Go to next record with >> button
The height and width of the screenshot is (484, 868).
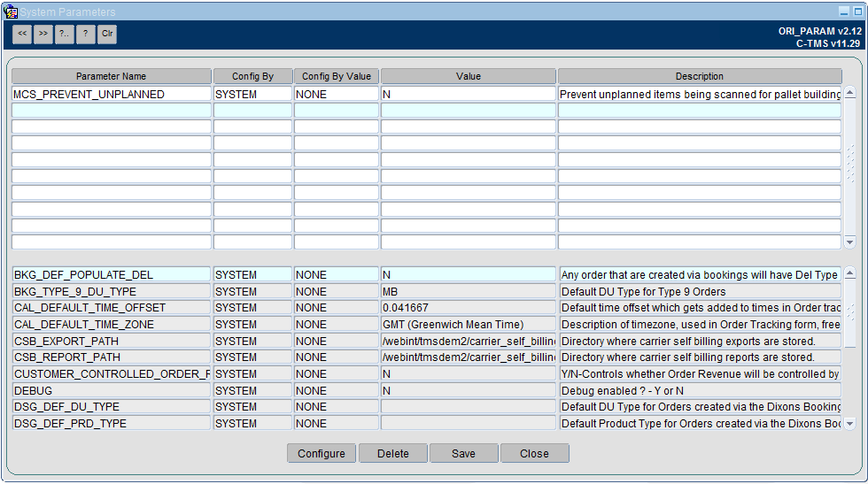pyautogui.click(x=43, y=34)
